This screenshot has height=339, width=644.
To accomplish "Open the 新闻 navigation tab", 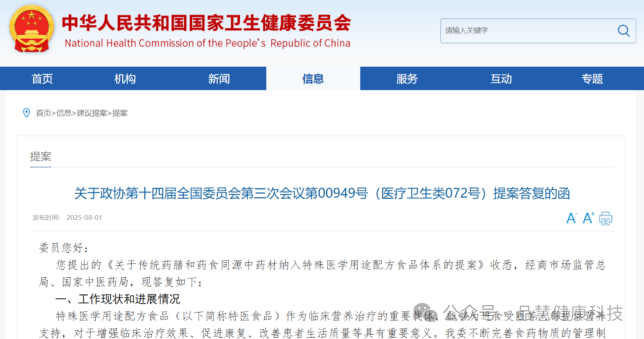I will (x=219, y=79).
